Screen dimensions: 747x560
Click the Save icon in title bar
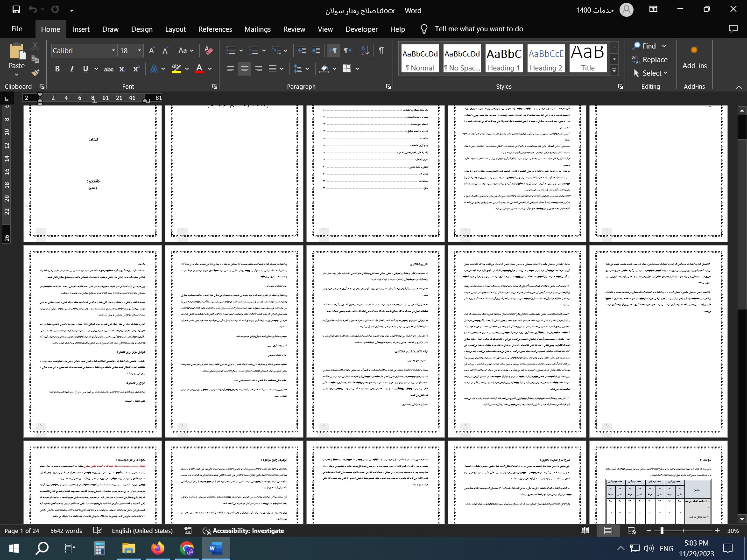pyautogui.click(x=16, y=10)
